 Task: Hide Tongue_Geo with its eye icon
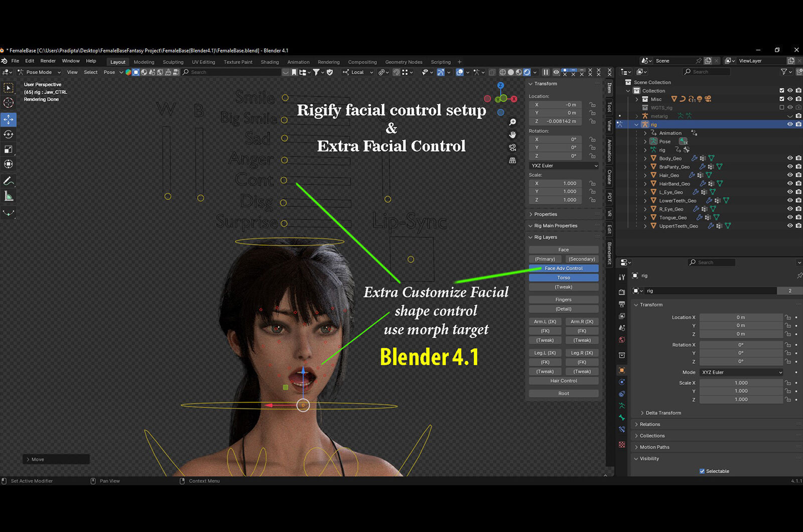pyautogui.click(x=790, y=217)
